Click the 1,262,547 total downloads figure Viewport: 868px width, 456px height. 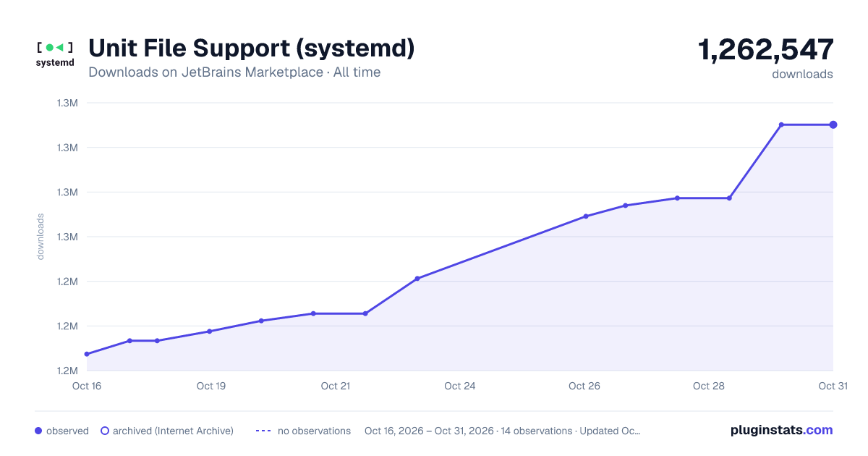click(765, 50)
